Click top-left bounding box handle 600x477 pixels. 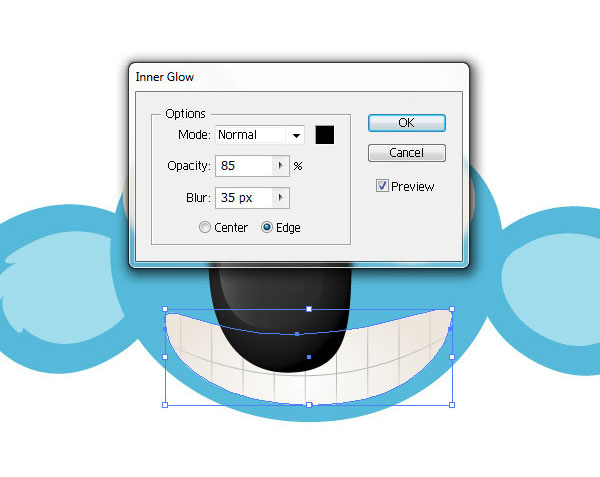[x=165, y=309]
